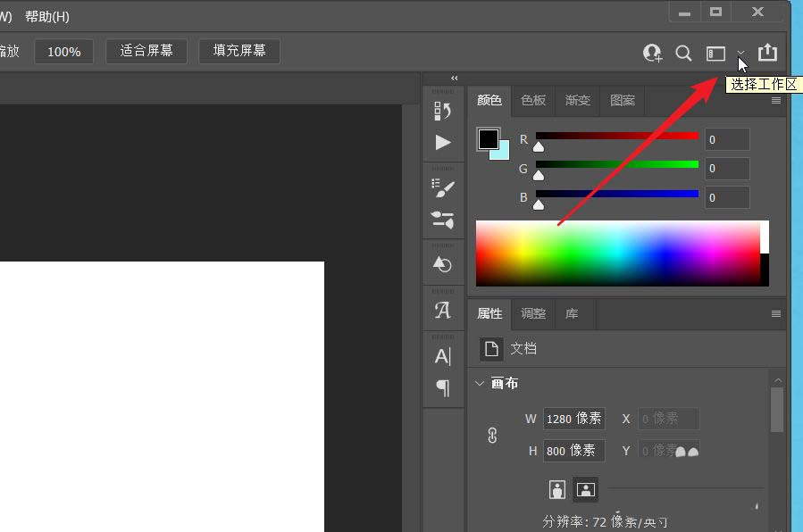
Task: Select the portrait orientation toggle
Action: pyautogui.click(x=556, y=489)
